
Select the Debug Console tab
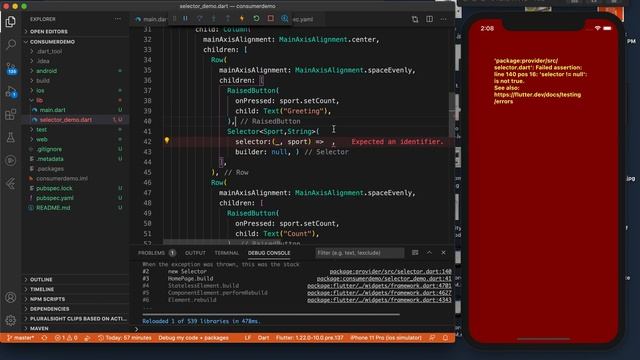coord(269,253)
